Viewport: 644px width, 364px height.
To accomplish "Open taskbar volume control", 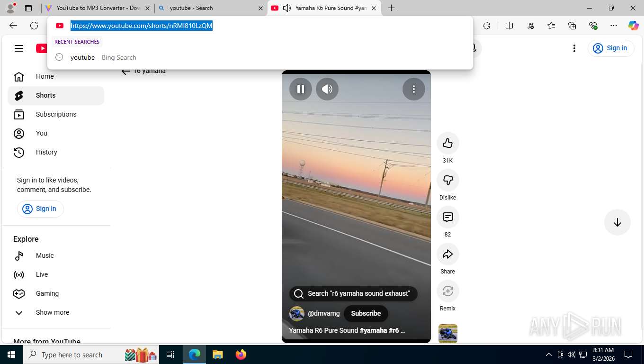I will 572,355.
